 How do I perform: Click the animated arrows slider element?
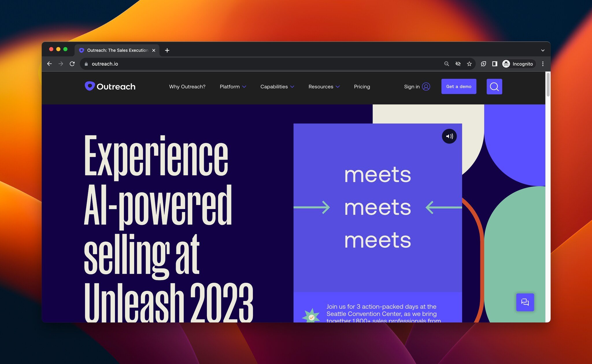click(x=378, y=207)
